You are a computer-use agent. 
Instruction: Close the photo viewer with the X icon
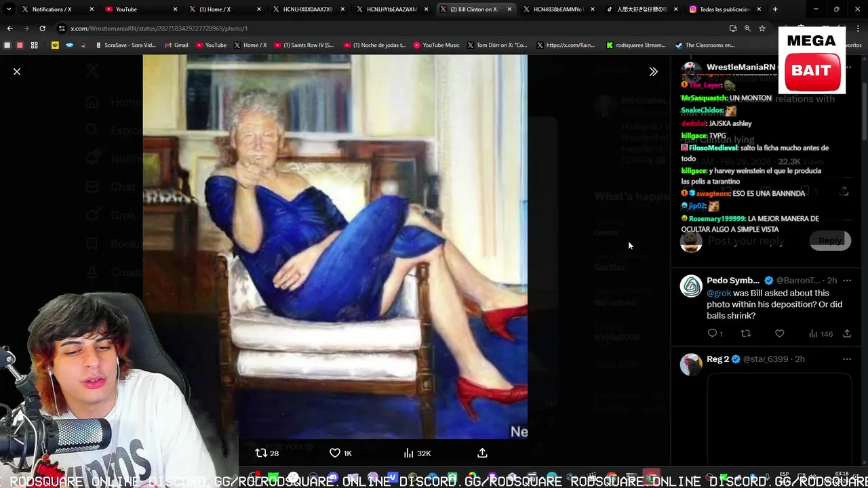coord(17,71)
